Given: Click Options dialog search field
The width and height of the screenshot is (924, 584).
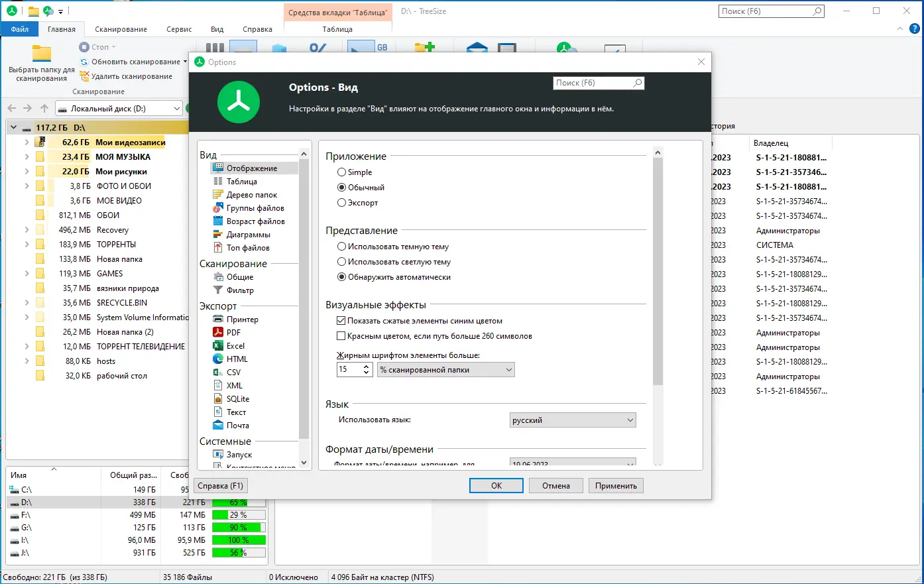Looking at the screenshot, I should [599, 83].
